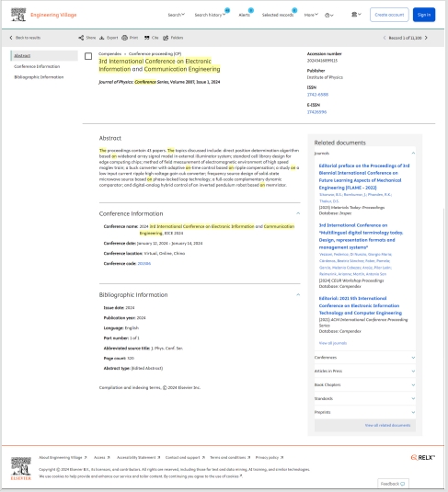This screenshot has width=448, height=492.
Task: Expand the Standards related documents section
Action: 365,398
